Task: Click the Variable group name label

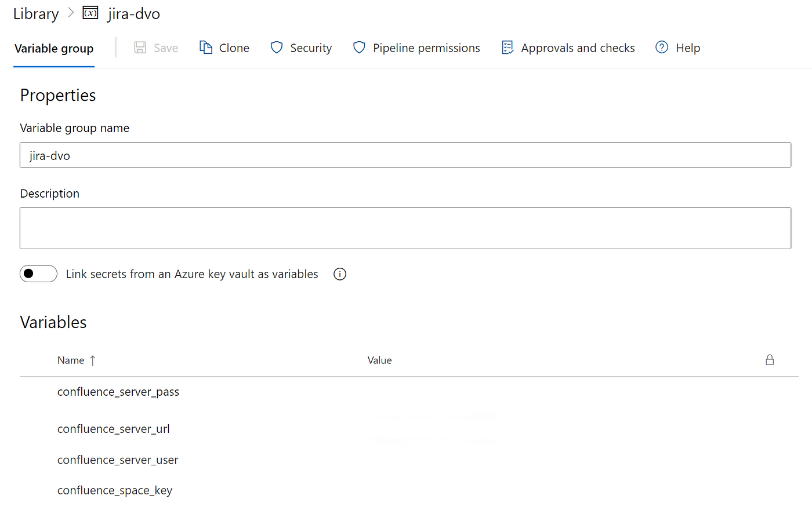Action: pyautogui.click(x=75, y=128)
